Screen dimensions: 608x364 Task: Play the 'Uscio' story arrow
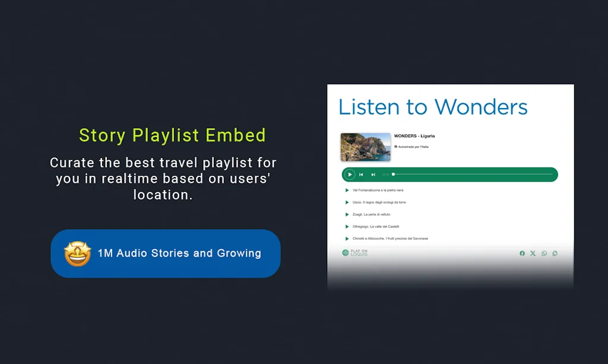pos(347,202)
